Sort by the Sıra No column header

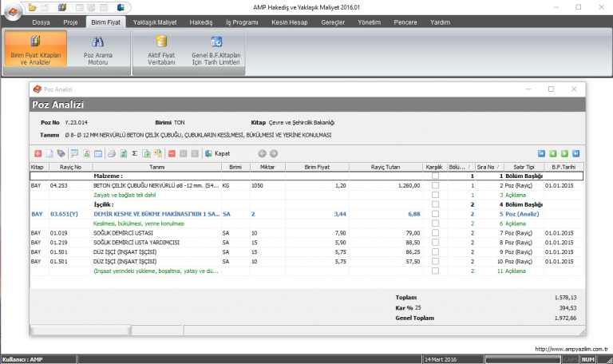click(488, 167)
